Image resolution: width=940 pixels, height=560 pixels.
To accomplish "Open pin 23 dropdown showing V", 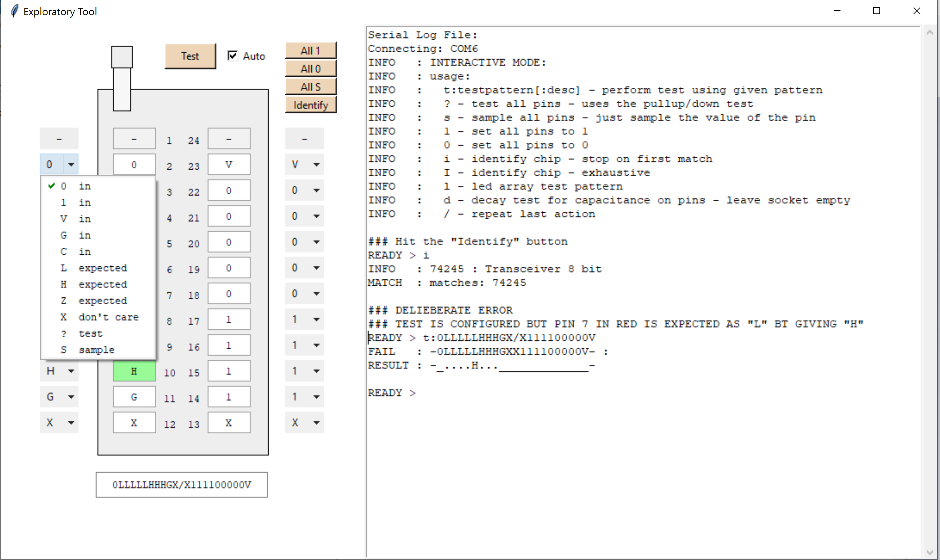I will (304, 164).
